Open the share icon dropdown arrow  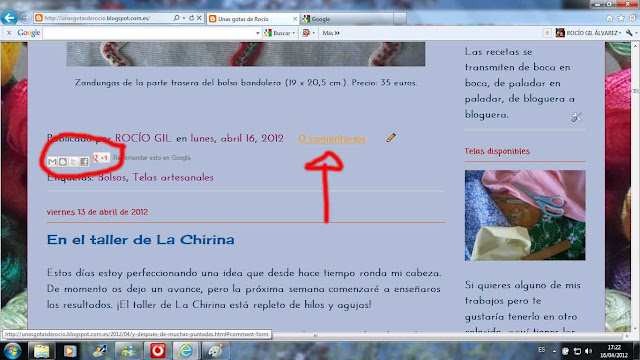[313, 33]
